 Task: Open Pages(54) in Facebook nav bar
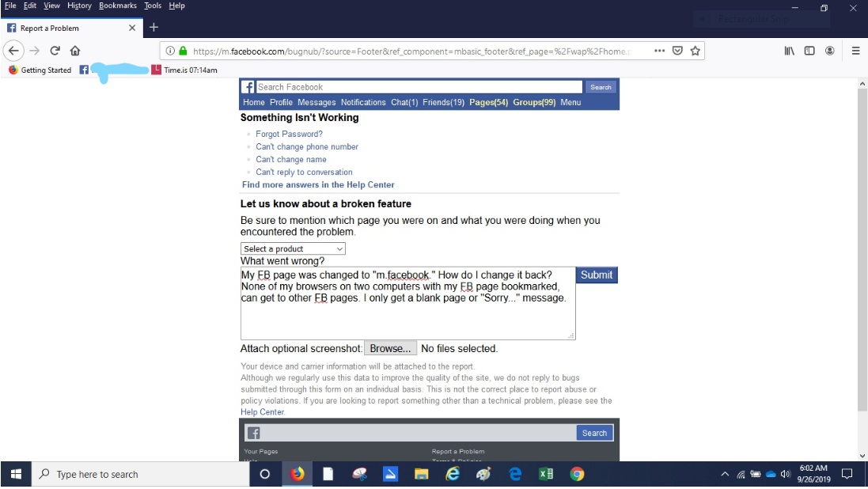point(488,102)
